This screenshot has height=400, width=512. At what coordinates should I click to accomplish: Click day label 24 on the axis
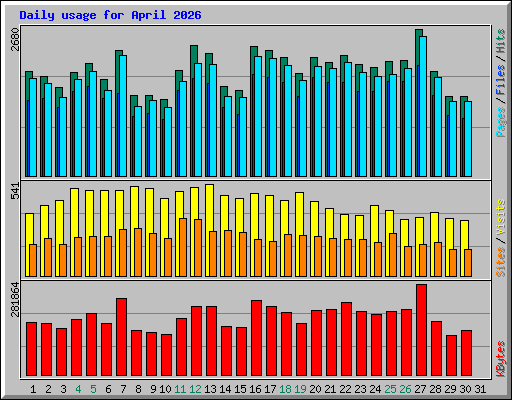coord(375,389)
